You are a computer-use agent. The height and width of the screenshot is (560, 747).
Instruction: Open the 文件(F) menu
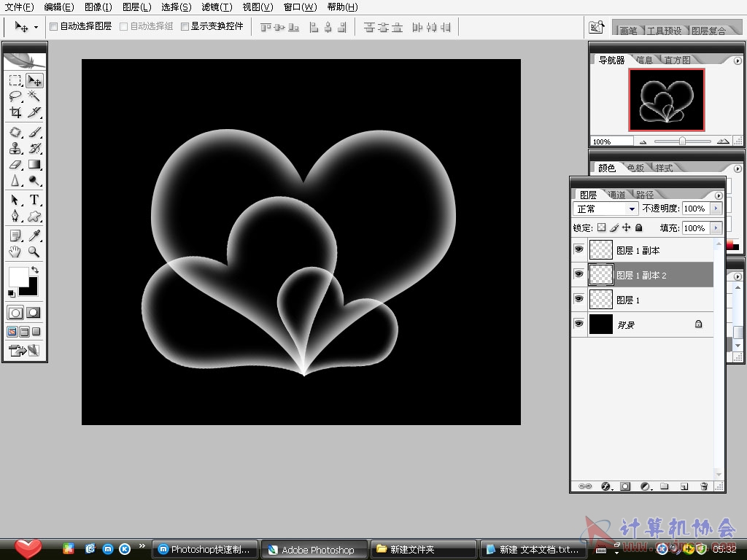(x=20, y=7)
